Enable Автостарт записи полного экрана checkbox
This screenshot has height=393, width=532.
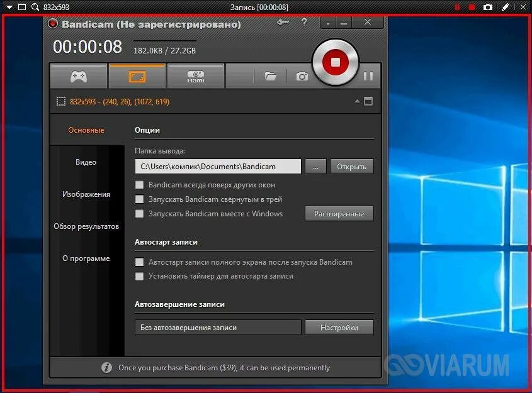coord(139,262)
